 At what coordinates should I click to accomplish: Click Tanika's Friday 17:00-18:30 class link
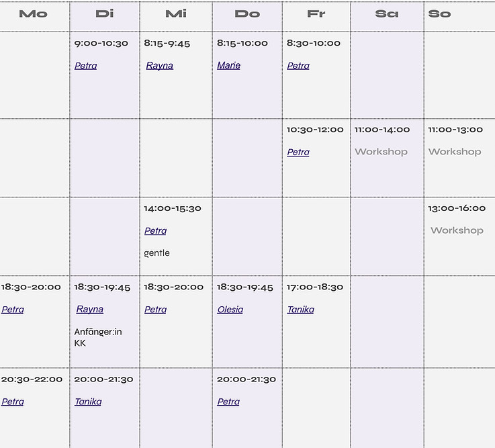point(300,310)
